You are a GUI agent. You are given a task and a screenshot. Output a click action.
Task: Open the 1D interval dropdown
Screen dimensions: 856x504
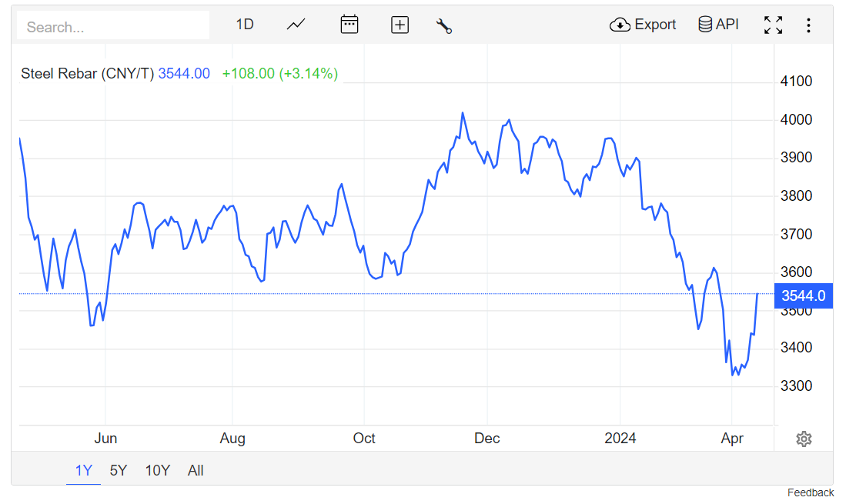pyautogui.click(x=244, y=25)
